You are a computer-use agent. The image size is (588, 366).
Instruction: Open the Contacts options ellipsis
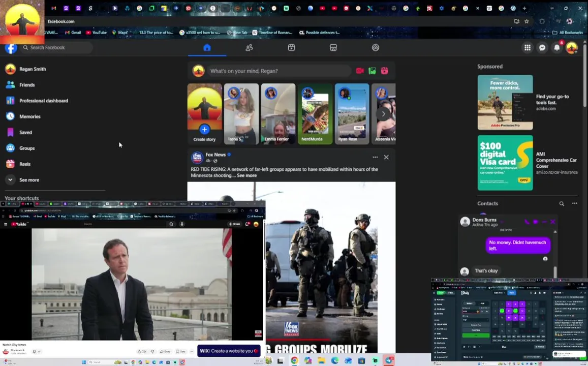coord(574,204)
